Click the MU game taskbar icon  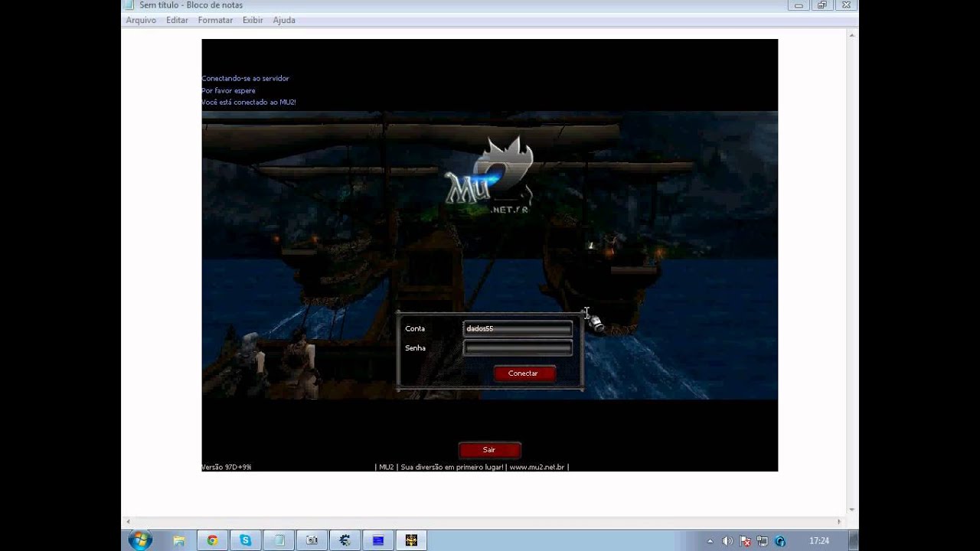pos(411,540)
